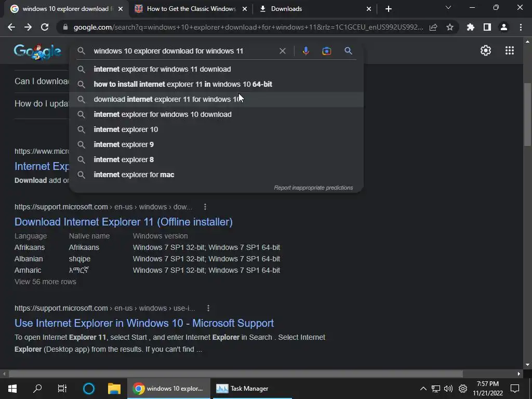The width and height of the screenshot is (532, 399).
Task: Open Windows taskbar search
Action: pos(37,389)
